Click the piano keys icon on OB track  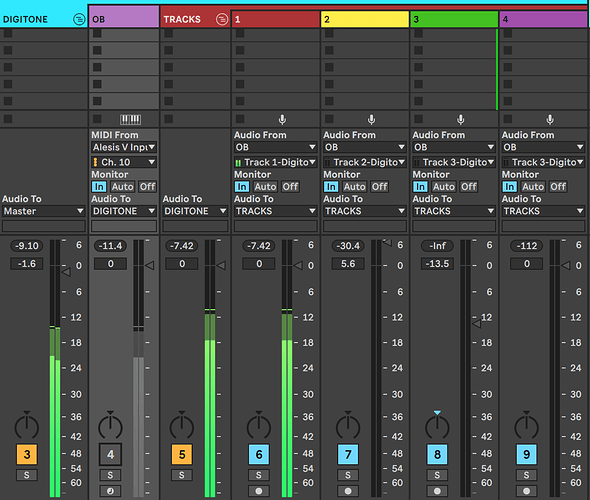pyautogui.click(x=130, y=120)
